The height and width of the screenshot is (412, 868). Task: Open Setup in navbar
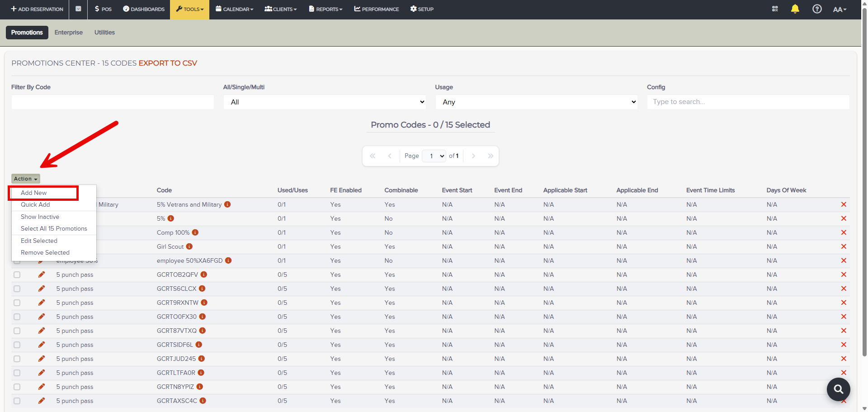pos(422,9)
